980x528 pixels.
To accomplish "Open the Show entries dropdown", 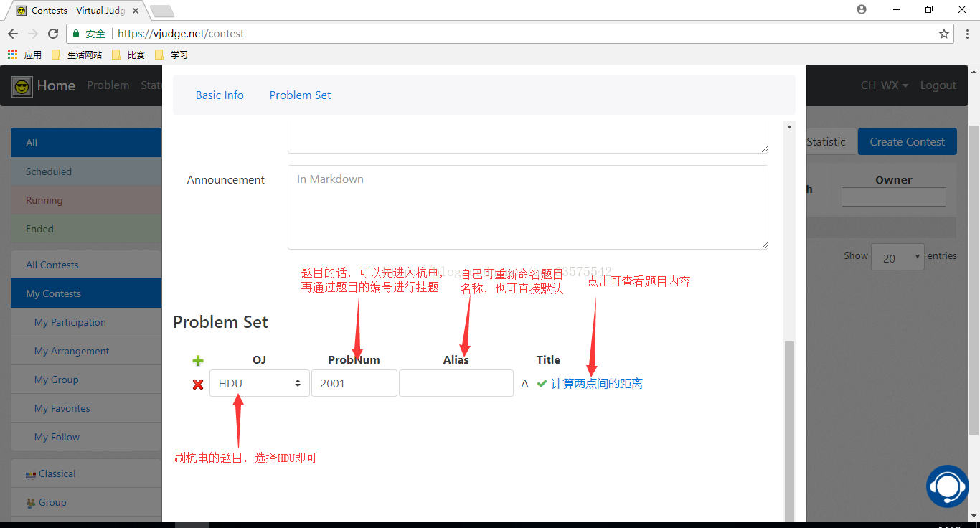I will (x=897, y=257).
